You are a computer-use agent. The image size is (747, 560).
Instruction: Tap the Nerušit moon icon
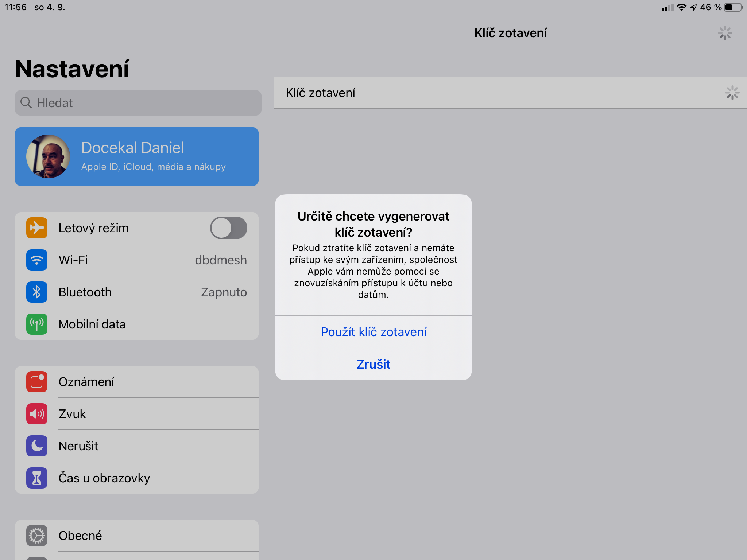[37, 446]
